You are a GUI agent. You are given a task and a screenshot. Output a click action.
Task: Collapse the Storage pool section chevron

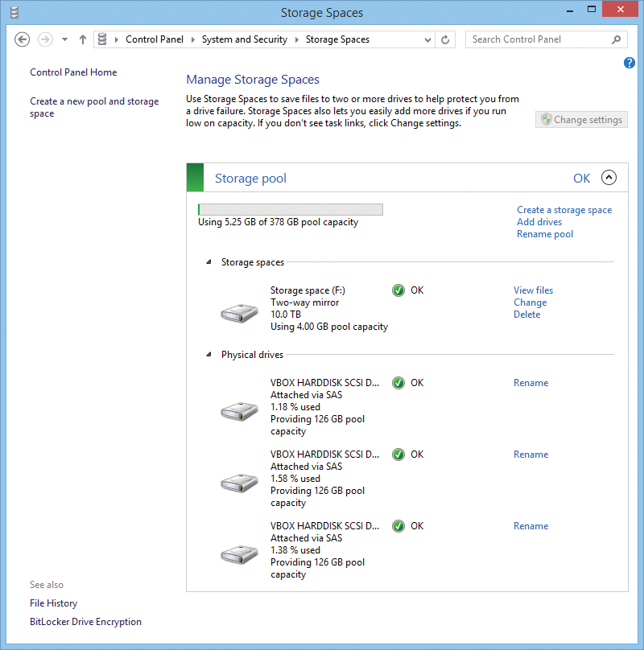(x=609, y=179)
